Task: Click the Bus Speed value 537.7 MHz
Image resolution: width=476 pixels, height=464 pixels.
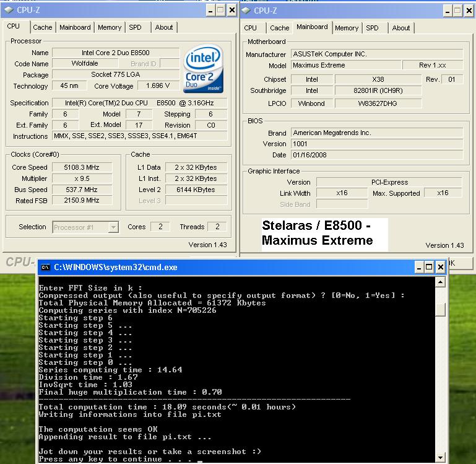Action: (x=82, y=190)
